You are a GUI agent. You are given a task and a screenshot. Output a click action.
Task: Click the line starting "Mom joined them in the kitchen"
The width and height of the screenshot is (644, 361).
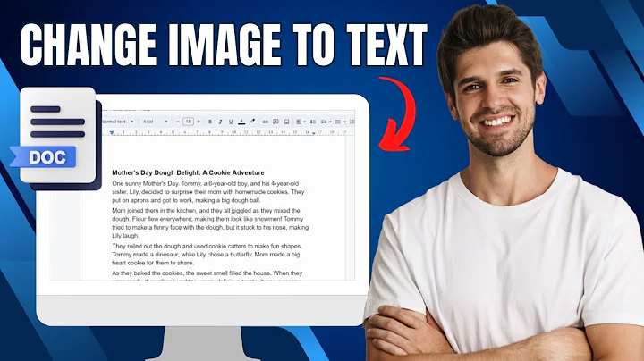[x=207, y=211]
